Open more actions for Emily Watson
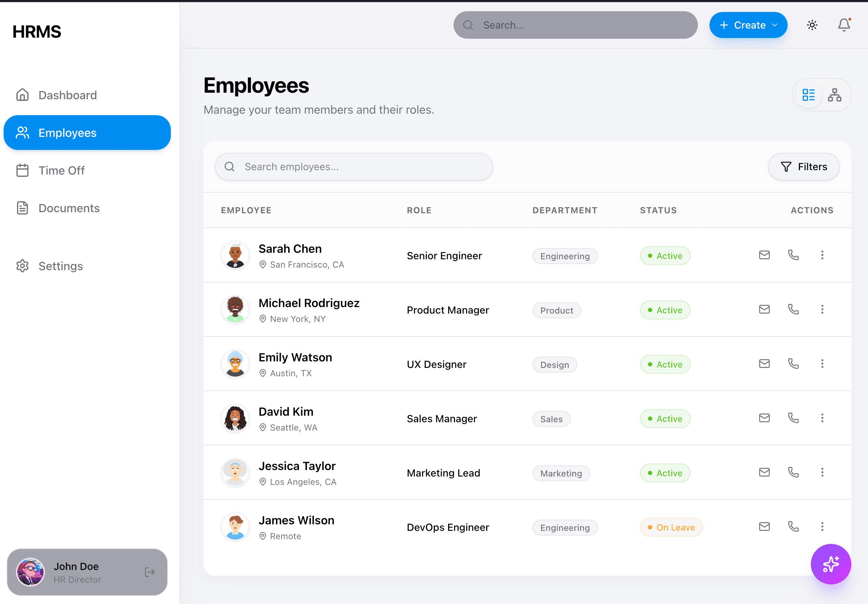Image resolution: width=868 pixels, height=604 pixels. pyautogui.click(x=822, y=364)
